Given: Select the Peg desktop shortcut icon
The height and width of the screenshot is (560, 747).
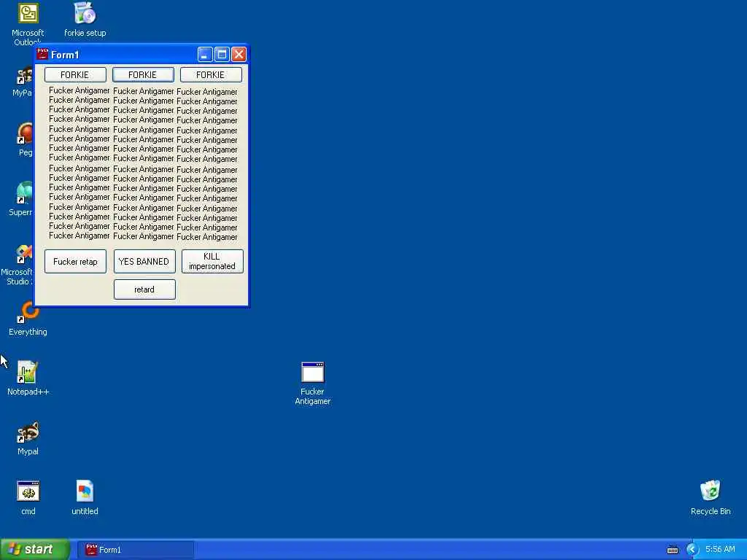Looking at the screenshot, I should pos(25,139).
